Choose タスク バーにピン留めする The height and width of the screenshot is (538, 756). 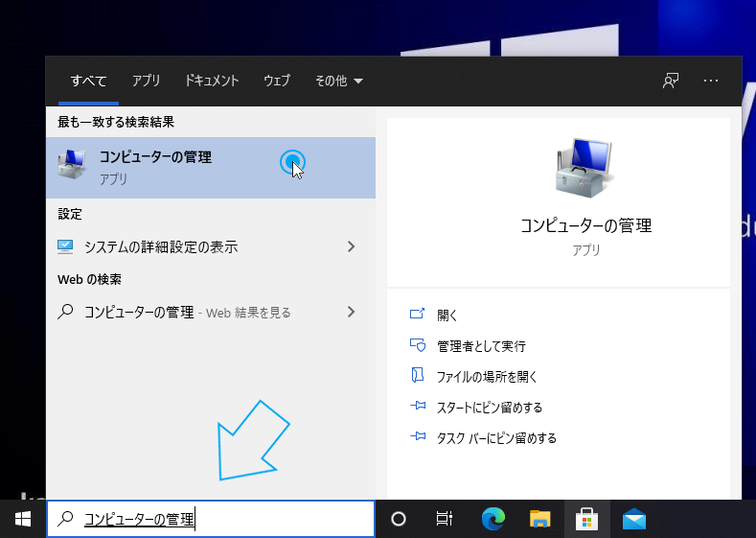tap(496, 438)
